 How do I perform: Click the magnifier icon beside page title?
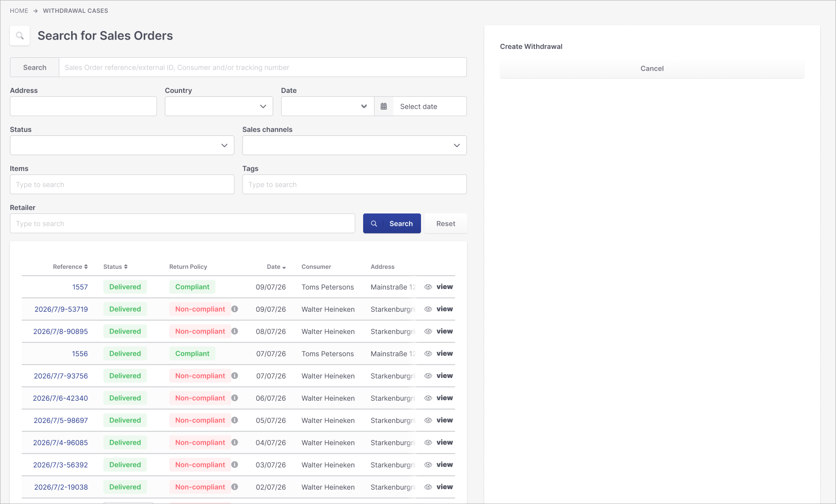[20, 36]
